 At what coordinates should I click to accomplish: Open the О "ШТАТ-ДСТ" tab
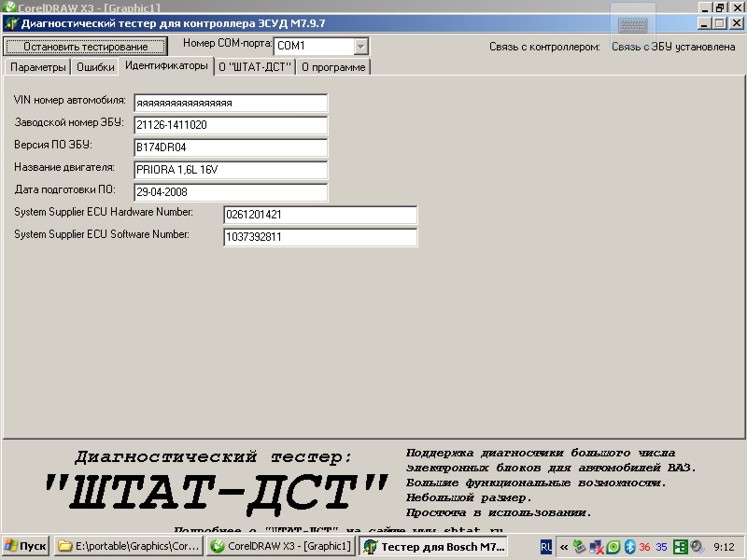pyautogui.click(x=255, y=67)
